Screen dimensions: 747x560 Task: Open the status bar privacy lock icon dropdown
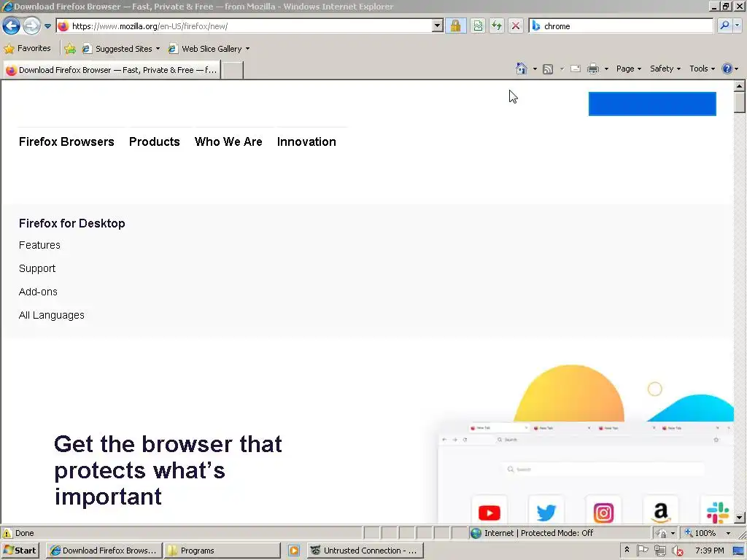click(665, 533)
